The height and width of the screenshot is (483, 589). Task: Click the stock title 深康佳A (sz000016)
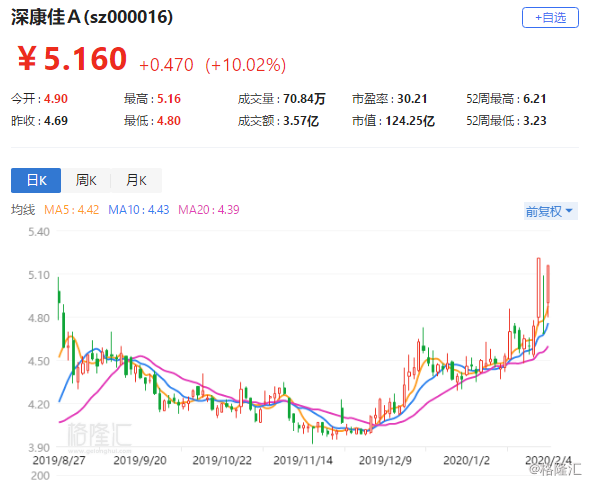point(92,17)
